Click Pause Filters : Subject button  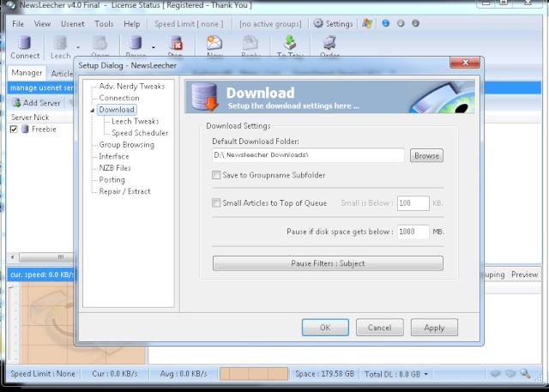click(x=328, y=263)
